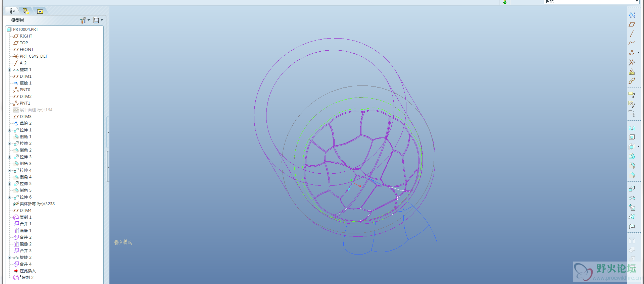The height and width of the screenshot is (284, 644).
Task: Open Show dropdown arrow in model tree
Action: pos(102,20)
